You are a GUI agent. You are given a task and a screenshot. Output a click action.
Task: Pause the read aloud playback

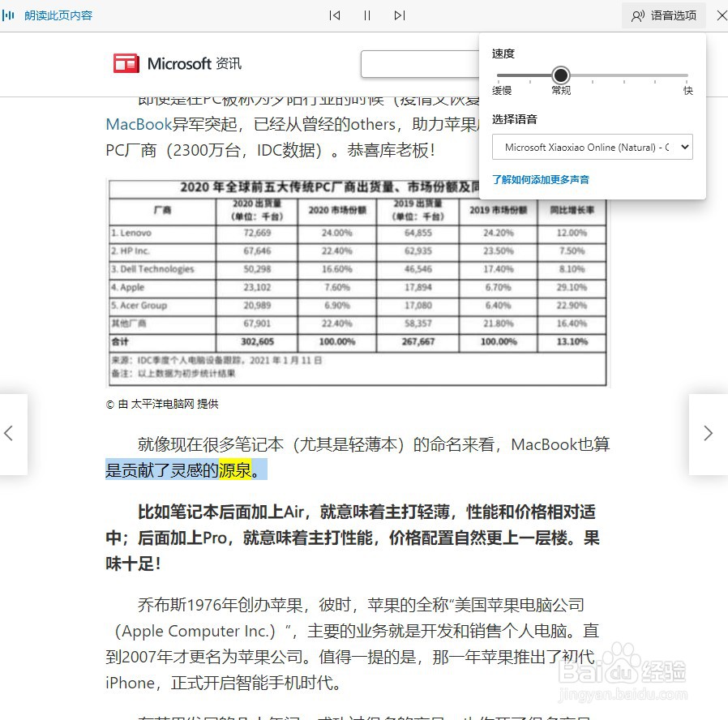(x=367, y=15)
